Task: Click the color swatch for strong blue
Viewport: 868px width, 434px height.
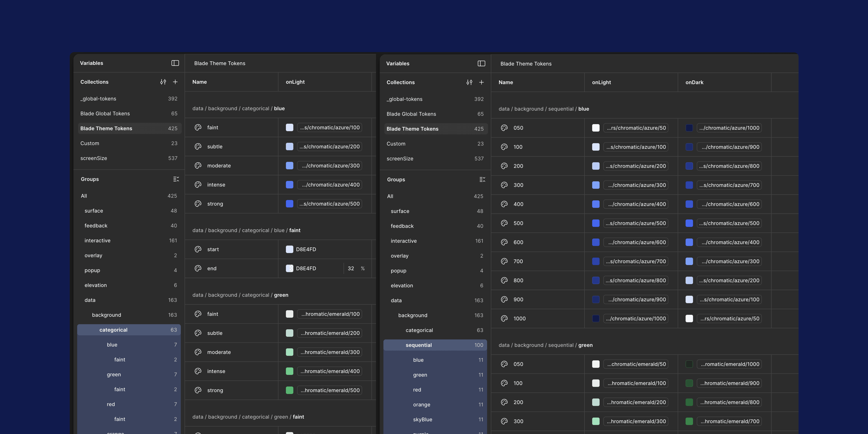Action: pos(289,204)
